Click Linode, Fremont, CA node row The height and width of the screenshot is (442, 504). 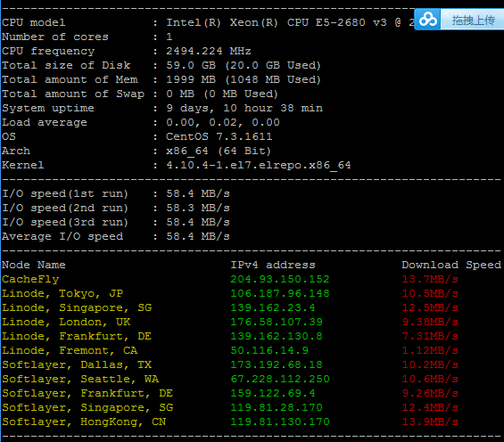pyautogui.click(x=70, y=350)
